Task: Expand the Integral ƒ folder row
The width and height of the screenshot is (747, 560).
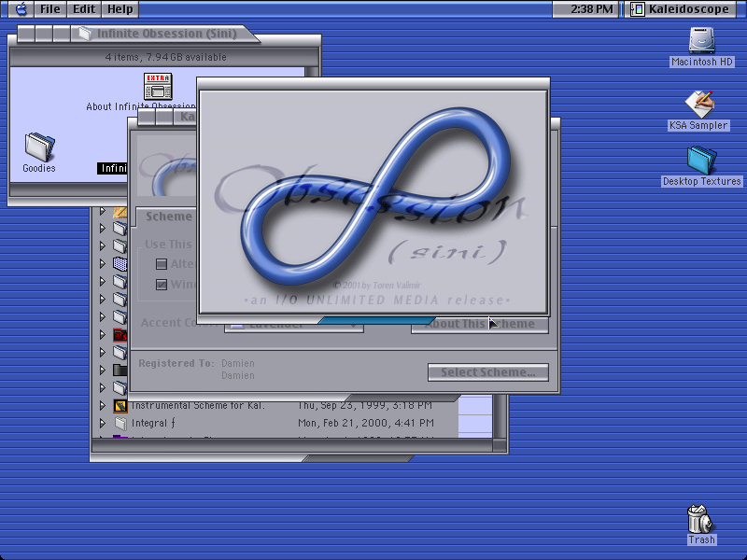Action: click(103, 423)
